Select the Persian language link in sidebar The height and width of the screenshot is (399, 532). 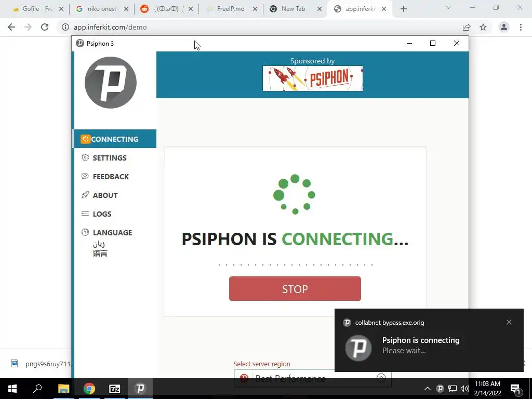99,244
